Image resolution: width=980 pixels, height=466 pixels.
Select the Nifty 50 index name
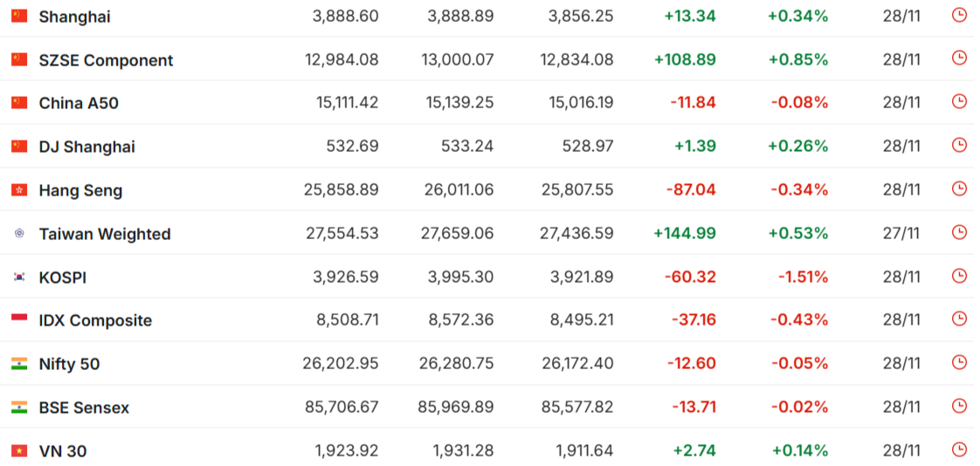pyautogui.click(x=69, y=364)
